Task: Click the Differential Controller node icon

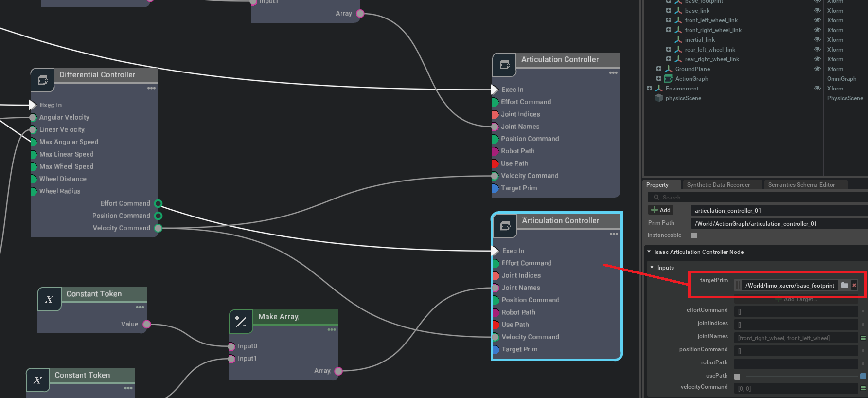Action: point(43,80)
